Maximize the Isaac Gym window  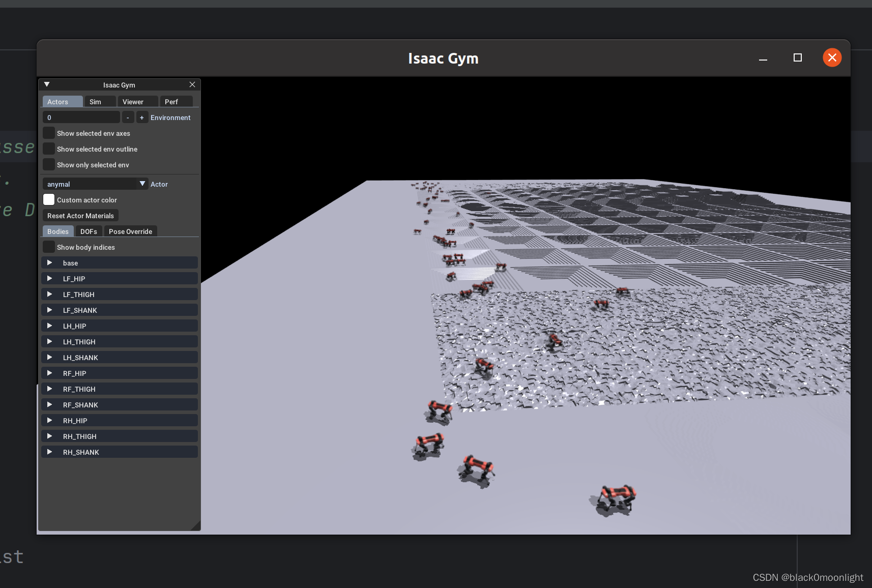click(x=798, y=57)
